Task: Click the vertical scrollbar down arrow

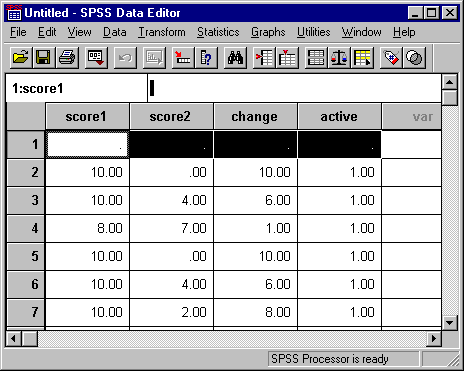Action: pyautogui.click(x=450, y=322)
